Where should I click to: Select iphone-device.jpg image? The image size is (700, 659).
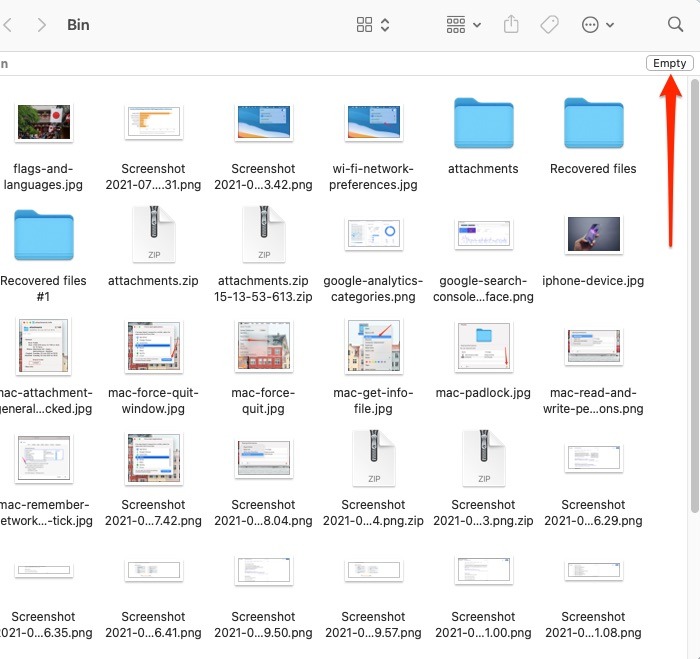[593, 234]
